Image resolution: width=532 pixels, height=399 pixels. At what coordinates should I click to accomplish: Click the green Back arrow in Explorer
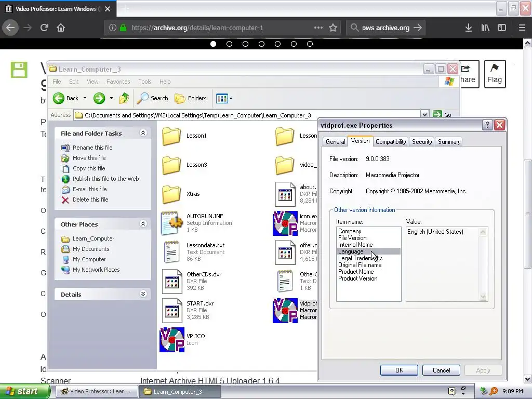coord(58,98)
